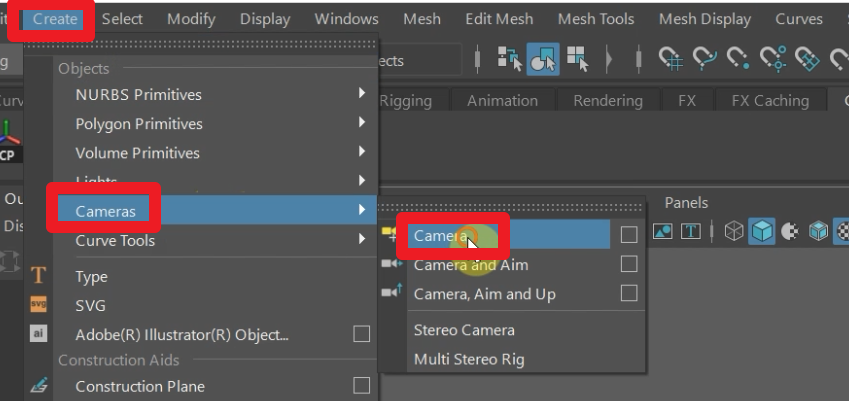Open Construction Plane options box
849x401 pixels.
[361, 386]
